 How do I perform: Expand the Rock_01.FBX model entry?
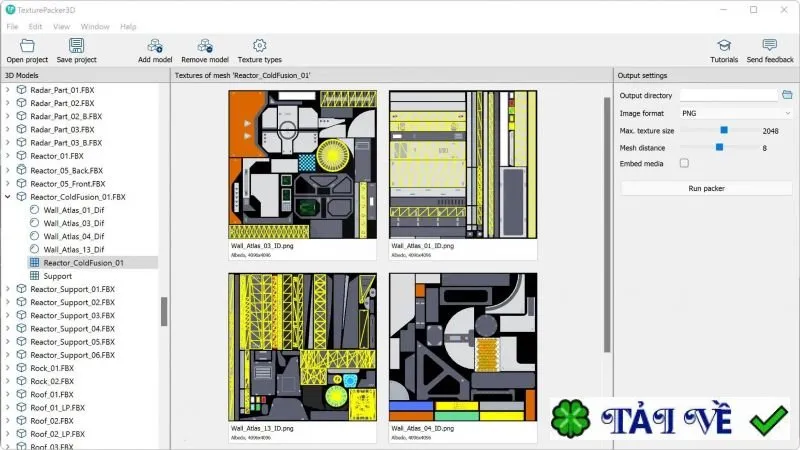click(8, 368)
